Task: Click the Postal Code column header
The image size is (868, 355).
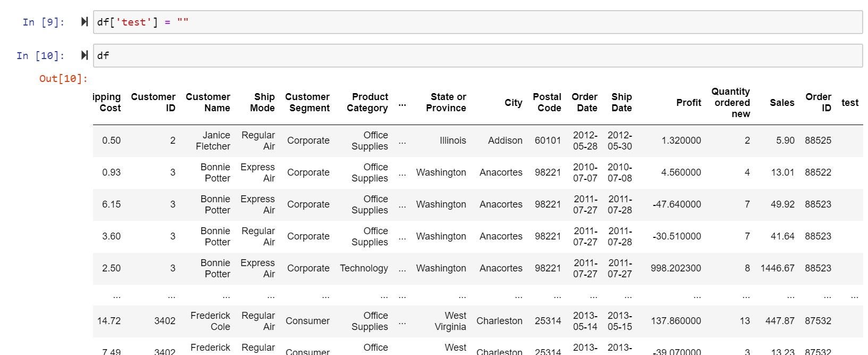Action: click(x=547, y=102)
